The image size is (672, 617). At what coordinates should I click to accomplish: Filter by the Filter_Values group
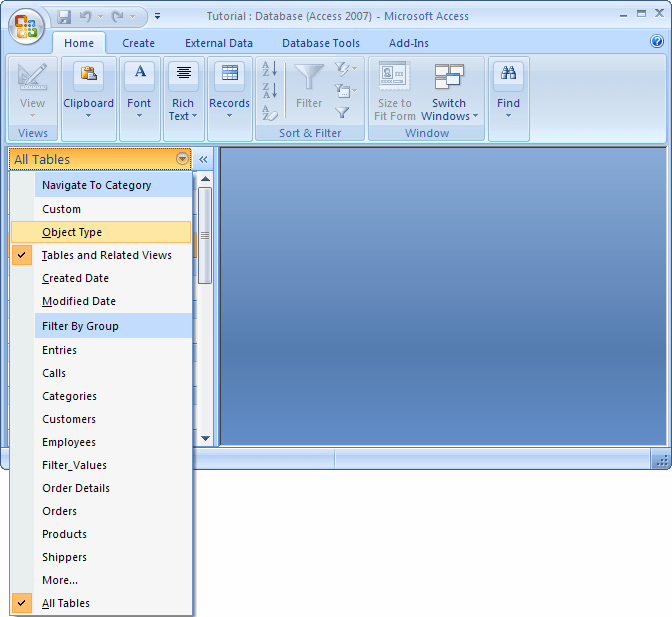pyautogui.click(x=101, y=466)
